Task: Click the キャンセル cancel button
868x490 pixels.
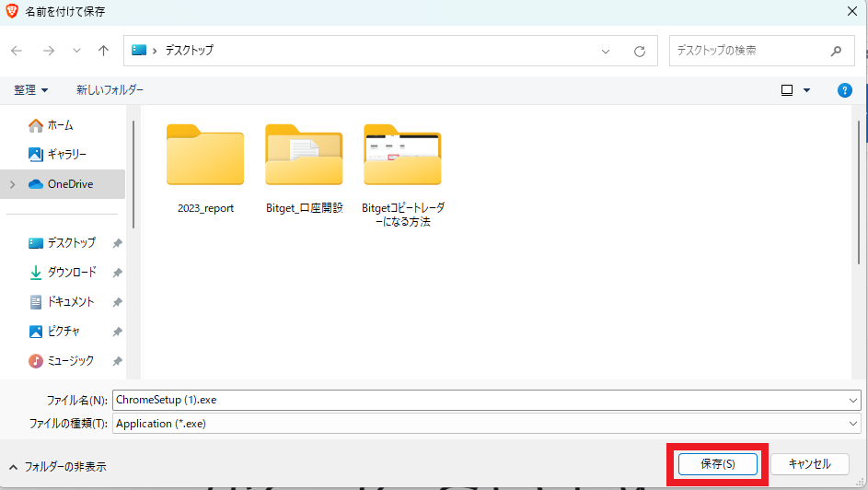Action: pos(809,464)
